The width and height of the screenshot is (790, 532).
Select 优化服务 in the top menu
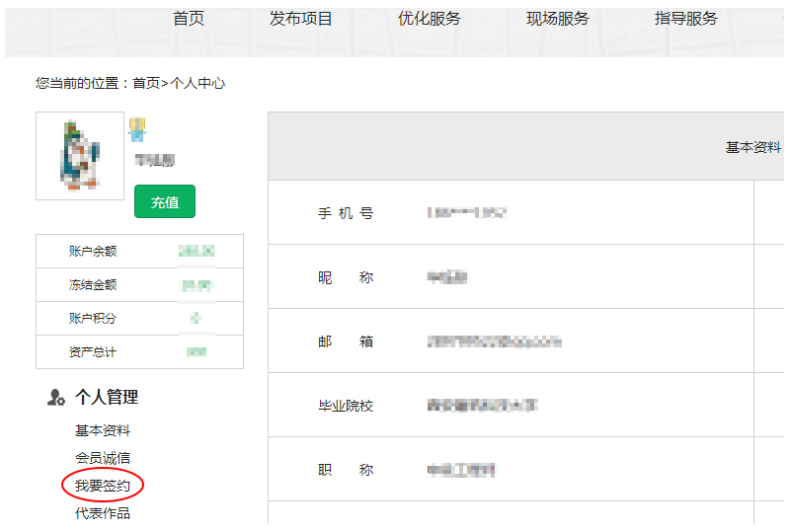[429, 19]
